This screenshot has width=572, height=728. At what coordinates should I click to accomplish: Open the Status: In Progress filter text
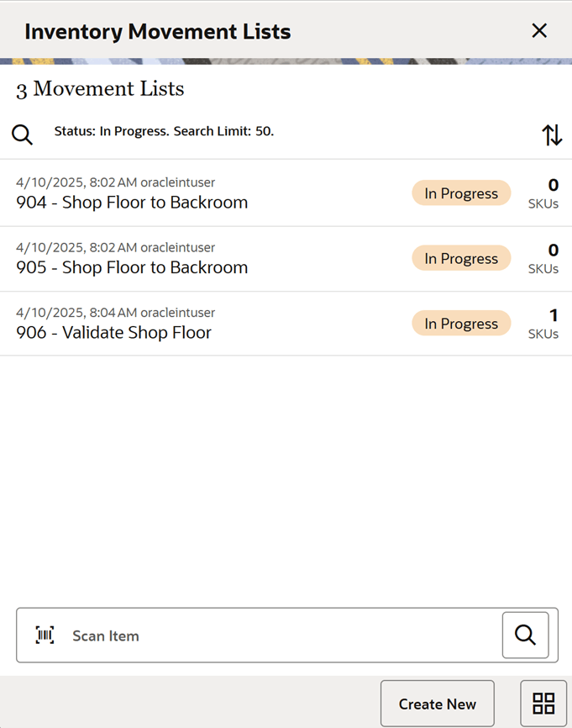click(x=162, y=130)
